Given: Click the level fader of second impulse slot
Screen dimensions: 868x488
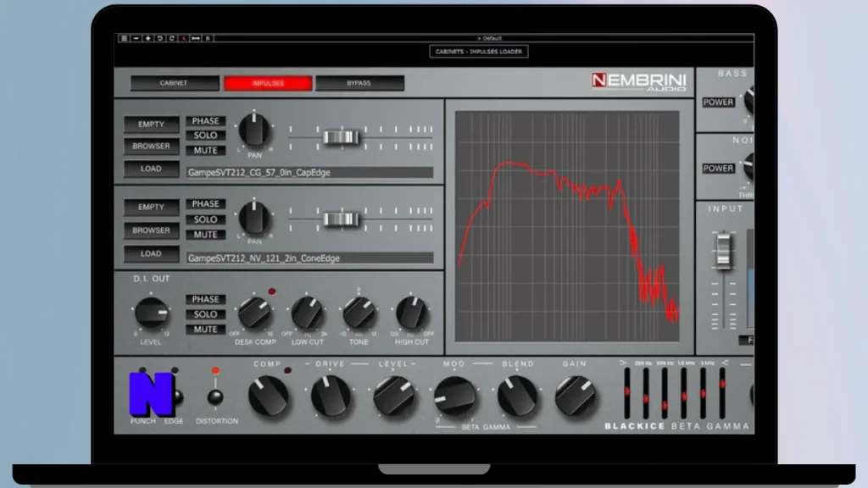Looking at the screenshot, I should 340,219.
